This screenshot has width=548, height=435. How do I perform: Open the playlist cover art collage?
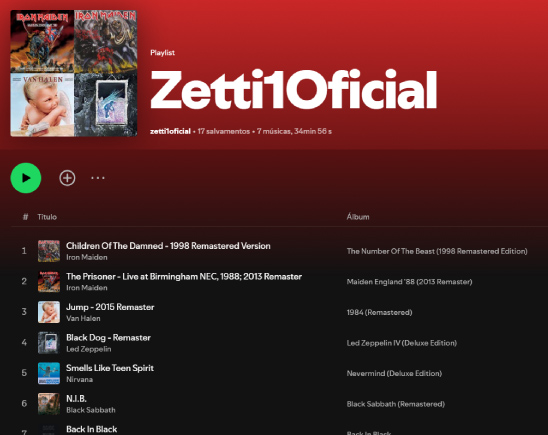pyautogui.click(x=74, y=73)
